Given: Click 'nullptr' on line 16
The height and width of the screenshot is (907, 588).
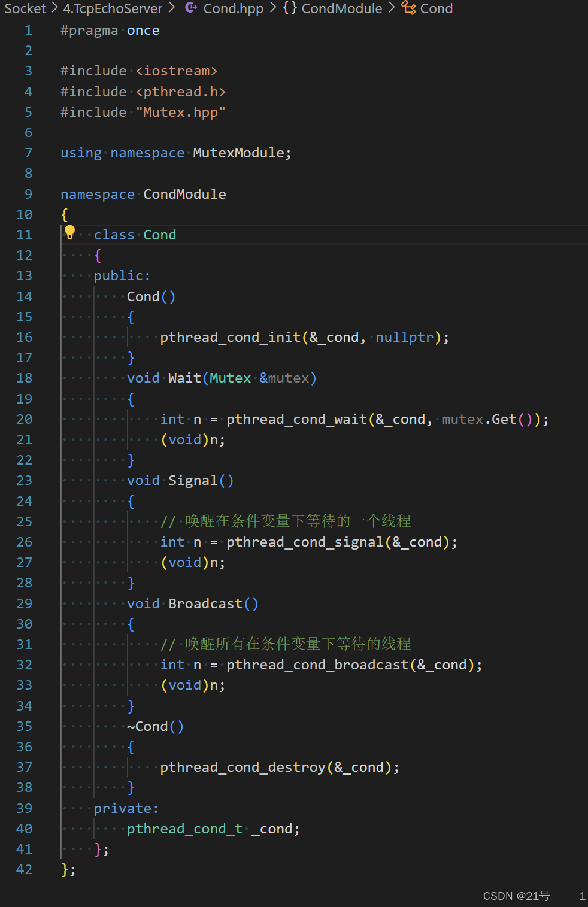Looking at the screenshot, I should 405,337.
